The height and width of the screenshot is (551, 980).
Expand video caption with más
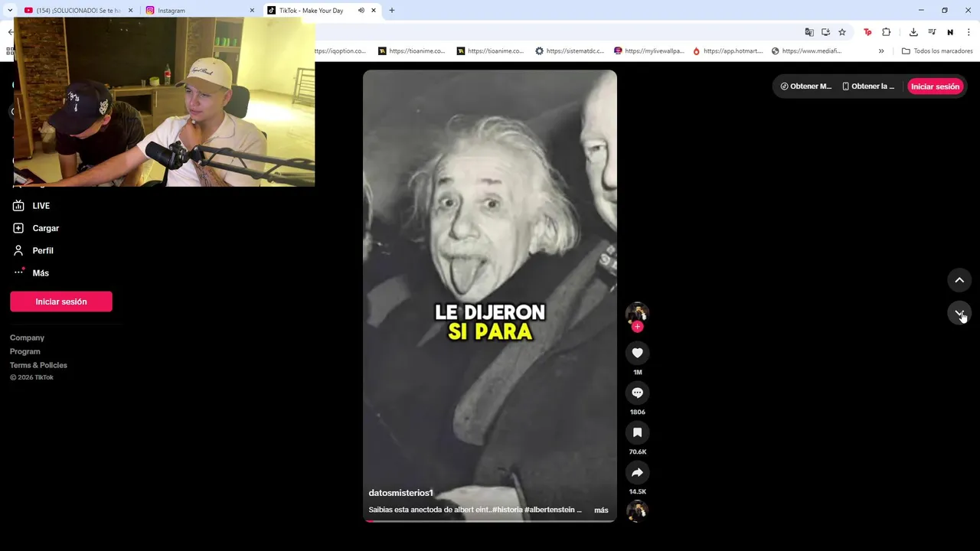coord(601,510)
